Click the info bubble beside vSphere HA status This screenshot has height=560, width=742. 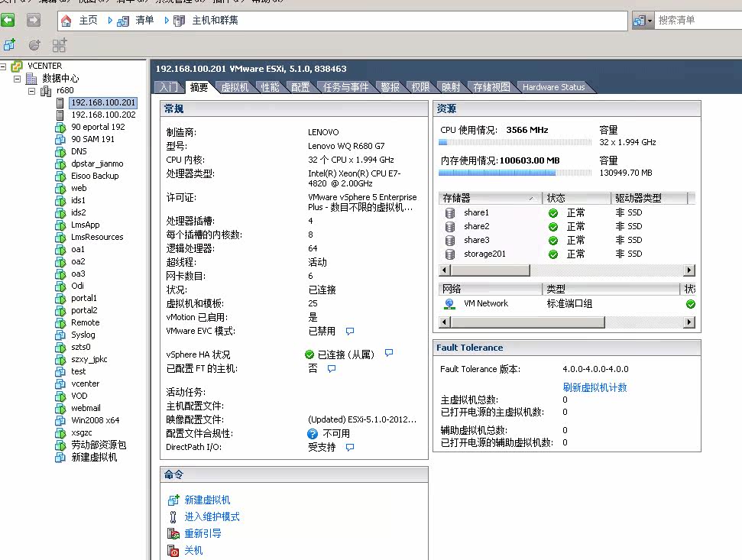[x=389, y=353]
